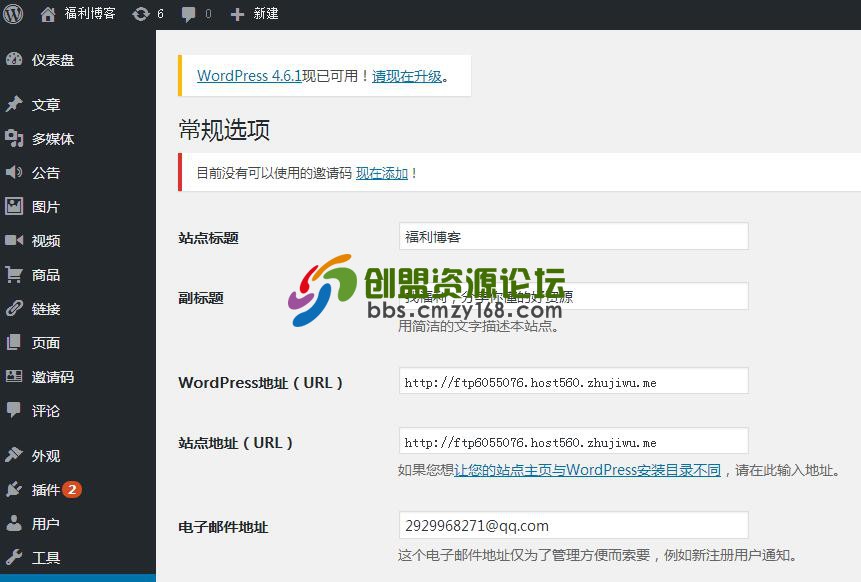Click the home icon beside 福利博客
The height and width of the screenshot is (582, 861).
click(x=48, y=14)
